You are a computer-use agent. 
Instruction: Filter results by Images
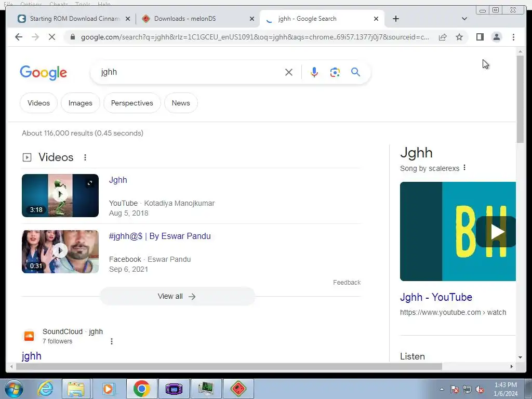tap(81, 103)
